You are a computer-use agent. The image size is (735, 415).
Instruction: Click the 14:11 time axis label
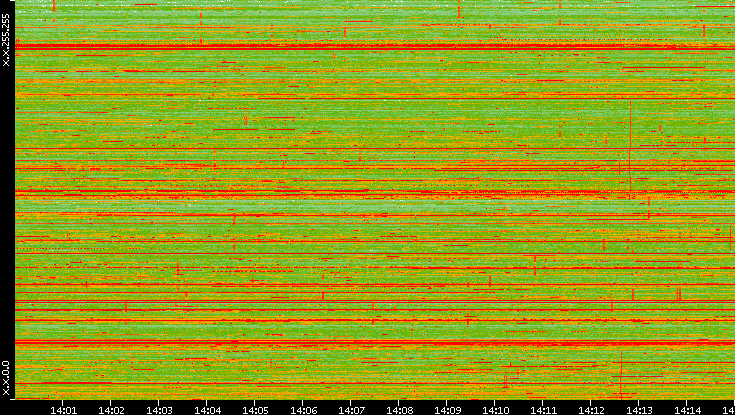tap(543, 410)
